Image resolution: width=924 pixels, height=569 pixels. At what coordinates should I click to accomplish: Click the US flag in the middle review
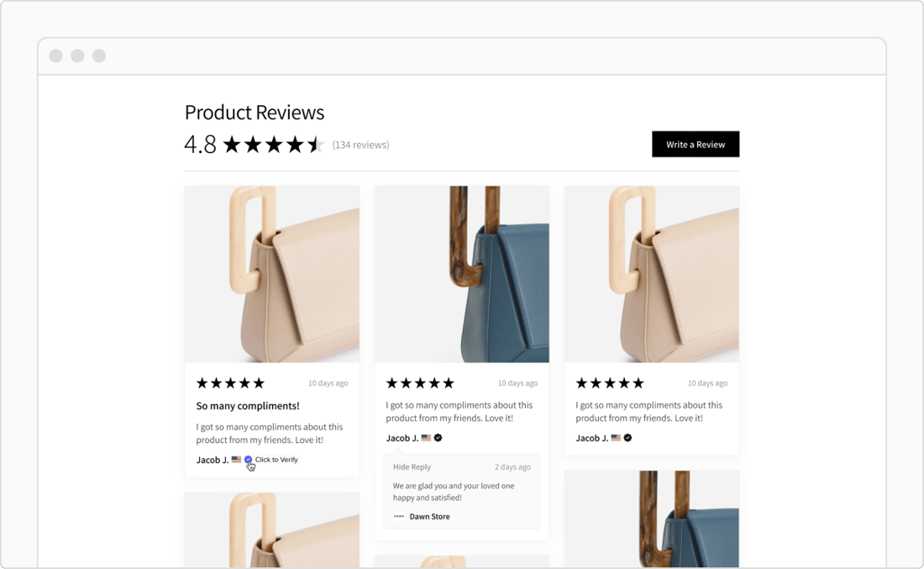point(426,438)
